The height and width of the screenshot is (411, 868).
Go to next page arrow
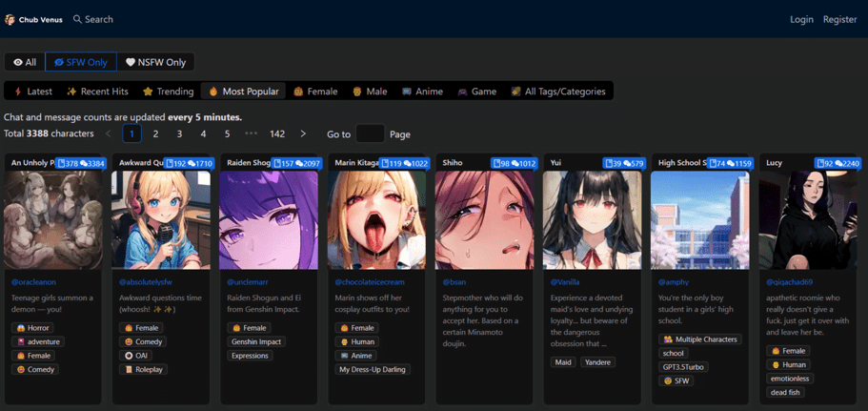(x=303, y=134)
